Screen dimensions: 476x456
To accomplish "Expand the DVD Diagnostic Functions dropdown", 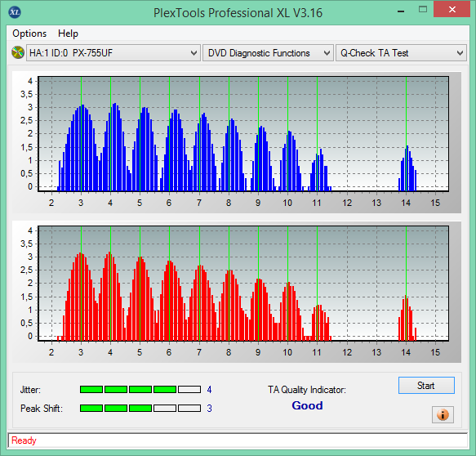I will [x=268, y=53].
